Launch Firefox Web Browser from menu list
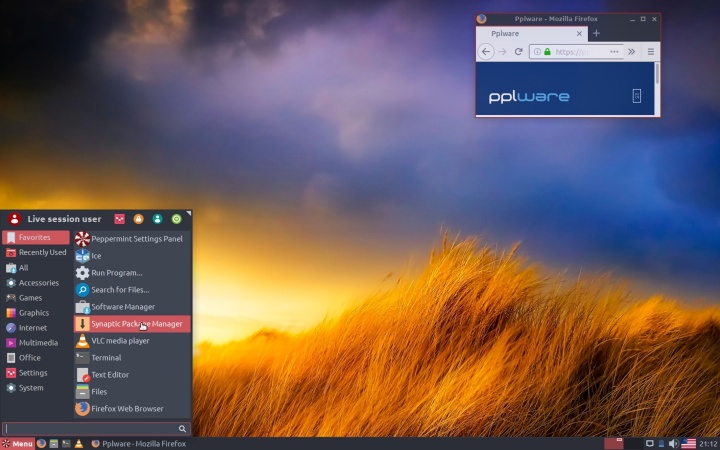 pos(125,409)
